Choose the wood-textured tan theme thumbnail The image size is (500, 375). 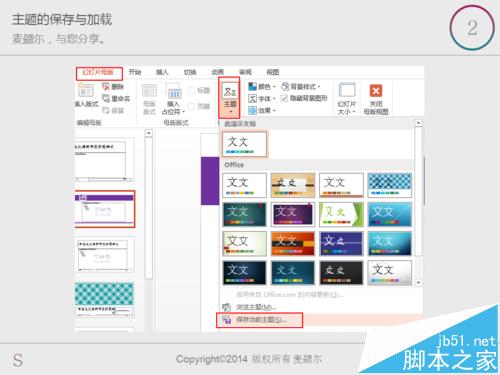click(x=293, y=185)
